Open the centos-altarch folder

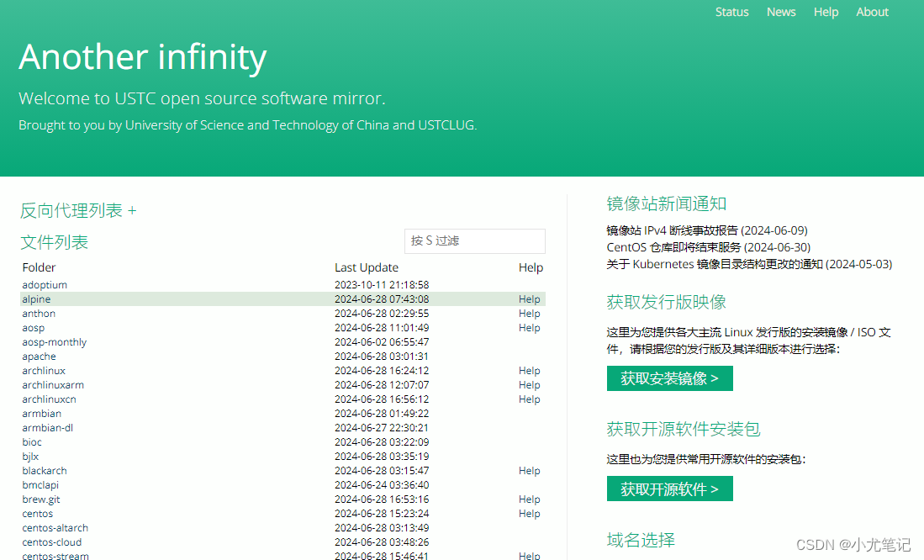click(x=55, y=528)
